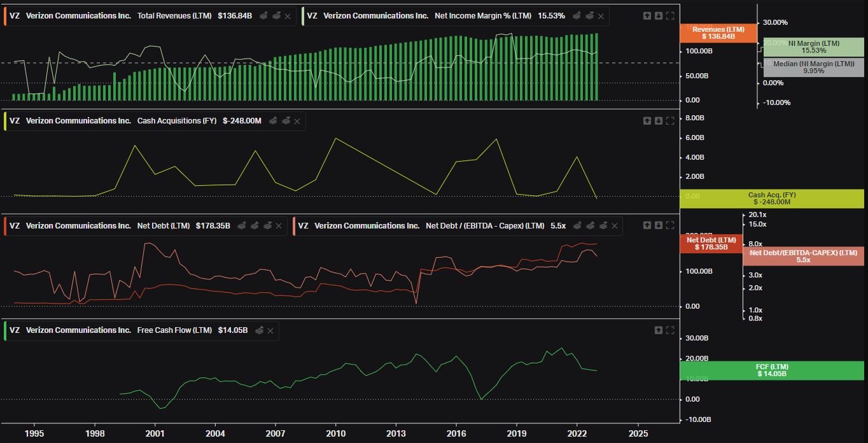This screenshot has width=868, height=443.
Task: Click the 2010 label on the time axis
Action: click(335, 433)
